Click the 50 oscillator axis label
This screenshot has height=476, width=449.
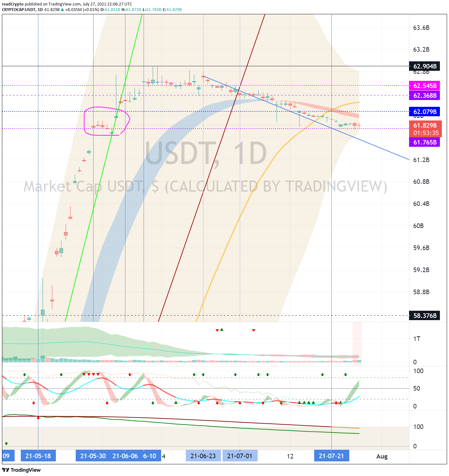[x=417, y=388]
